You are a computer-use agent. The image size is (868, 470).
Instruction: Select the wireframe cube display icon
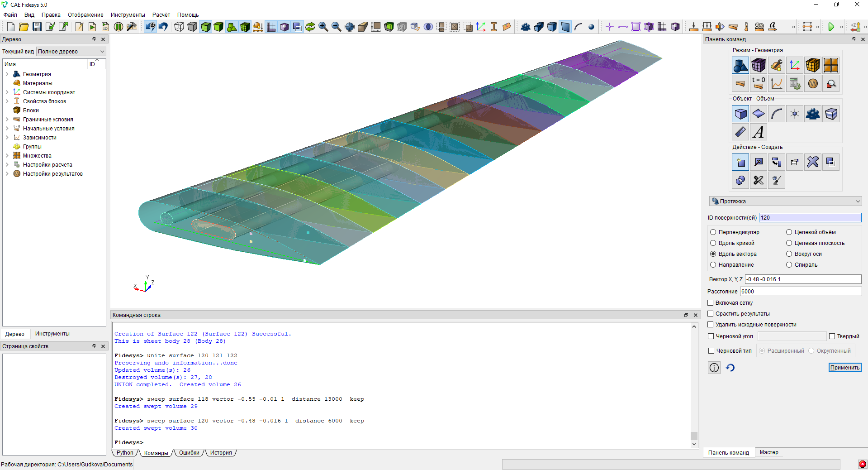pyautogui.click(x=180, y=27)
